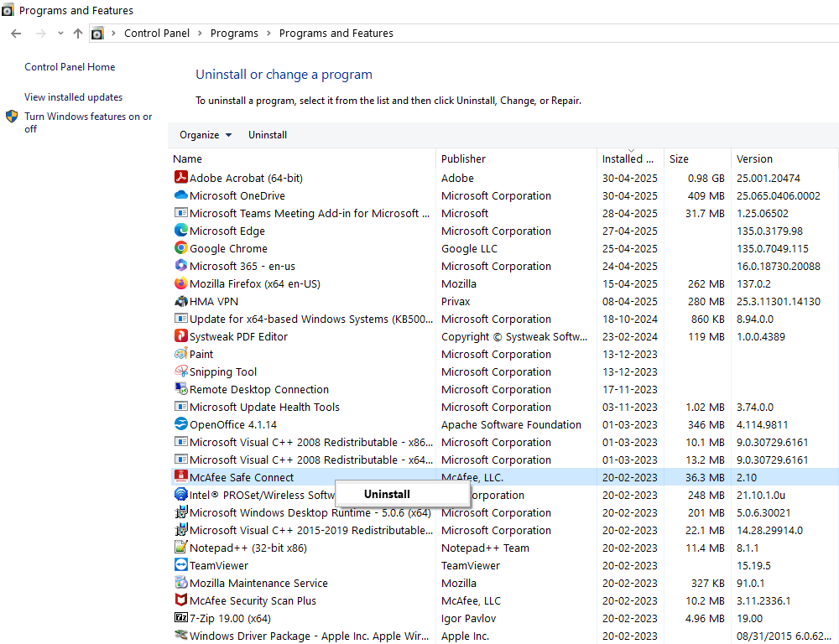
Task: Click the Notepad++ Team publisher cell
Action: (485, 548)
